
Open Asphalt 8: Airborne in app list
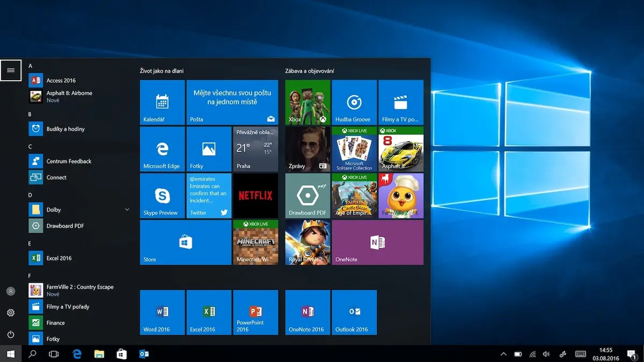[x=79, y=97]
